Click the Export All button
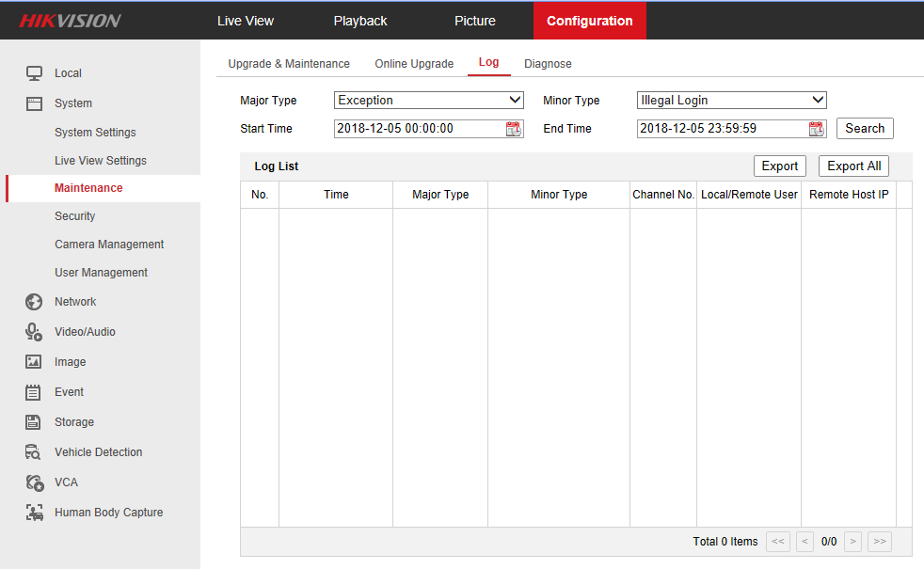 click(853, 166)
